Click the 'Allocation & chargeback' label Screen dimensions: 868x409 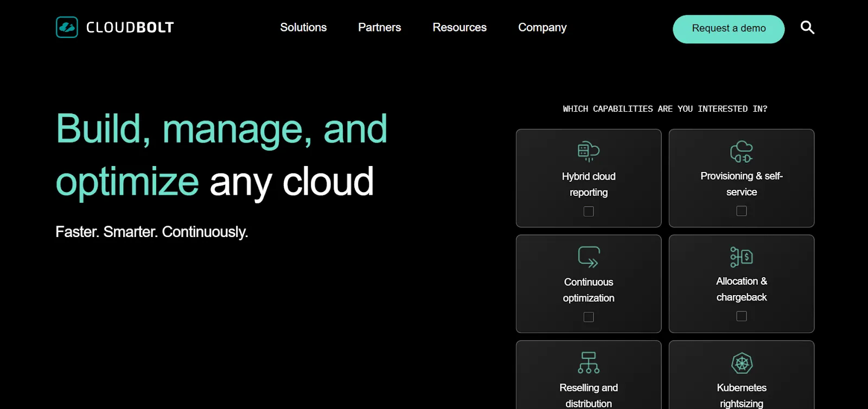tap(742, 289)
